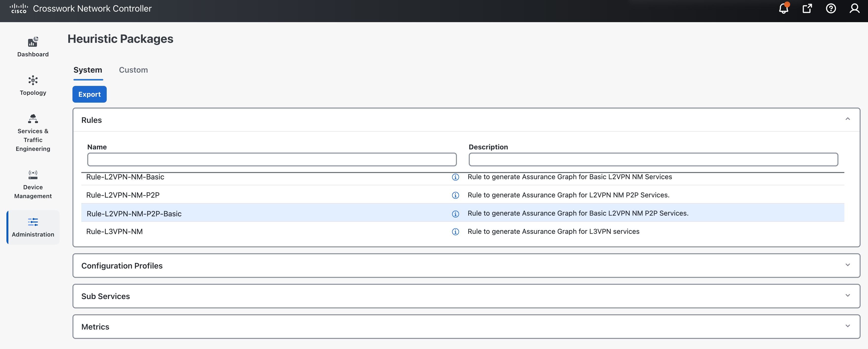
Task: Select the Topology icon in sidebar
Action: [x=32, y=85]
